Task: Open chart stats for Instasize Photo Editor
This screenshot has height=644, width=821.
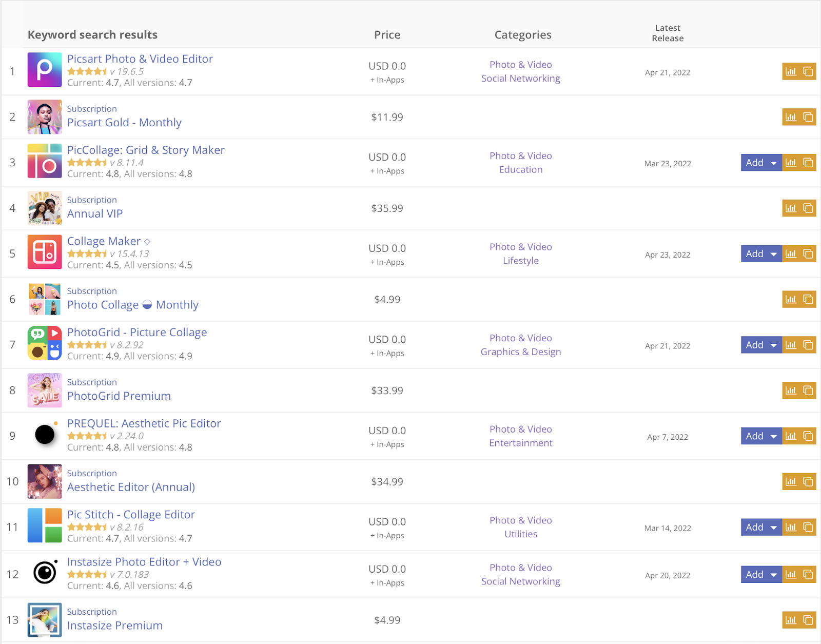Action: click(791, 574)
